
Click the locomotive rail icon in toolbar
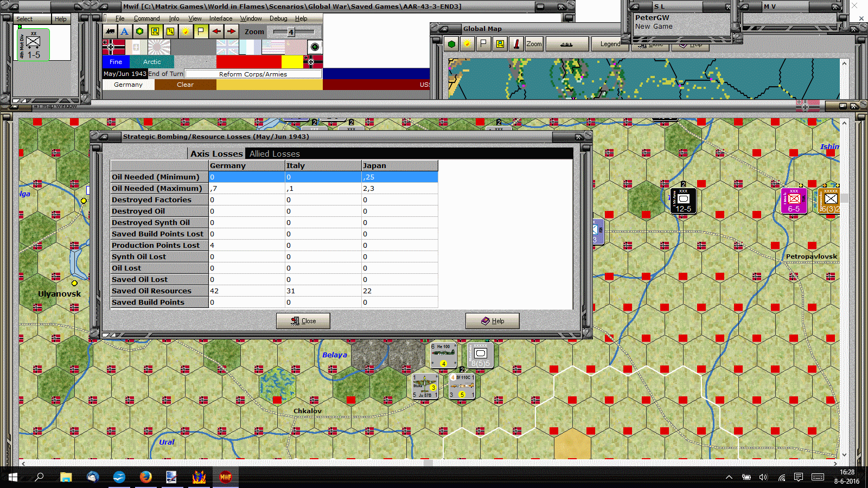110,31
